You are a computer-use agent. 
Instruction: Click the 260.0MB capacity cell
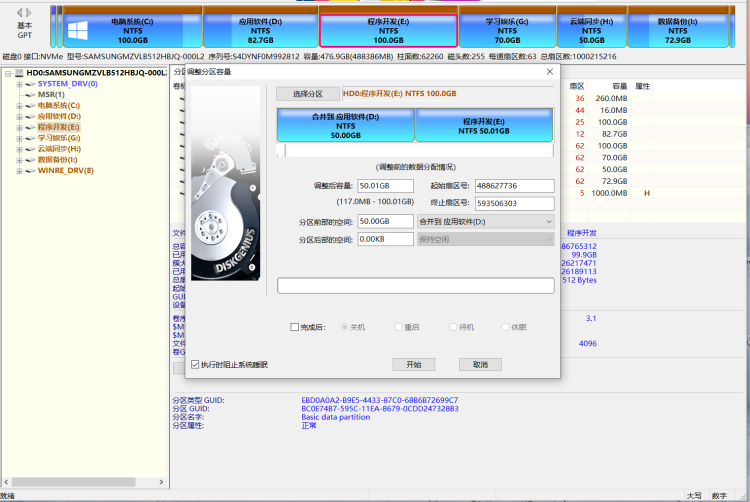click(x=611, y=98)
